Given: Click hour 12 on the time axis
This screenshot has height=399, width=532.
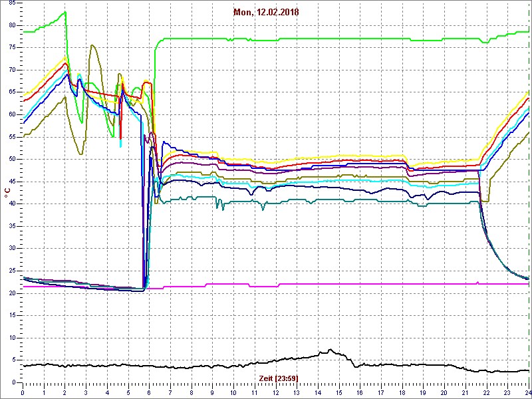Looking at the screenshot, I should click(275, 392).
